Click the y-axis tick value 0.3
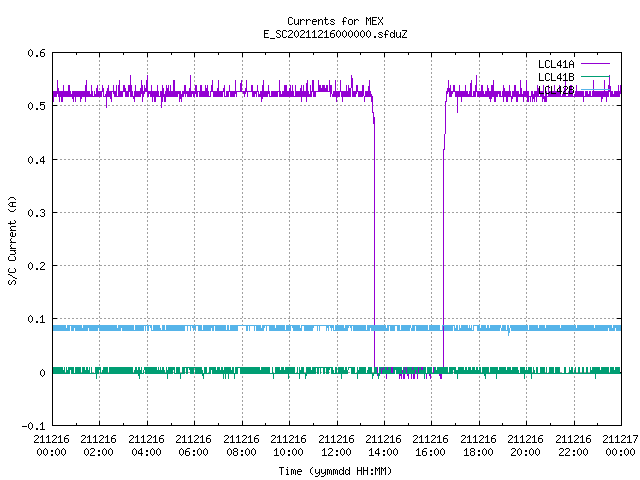 (36, 213)
